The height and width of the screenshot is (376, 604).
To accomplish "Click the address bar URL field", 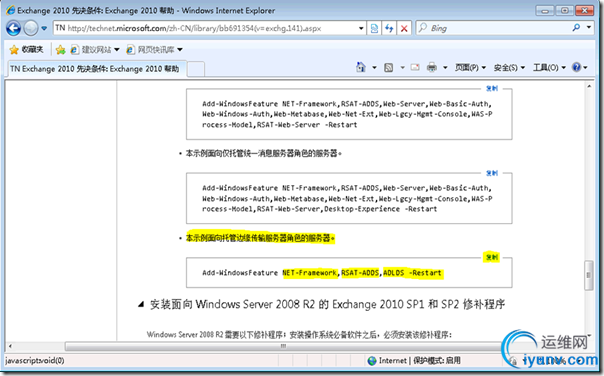I will [x=204, y=28].
